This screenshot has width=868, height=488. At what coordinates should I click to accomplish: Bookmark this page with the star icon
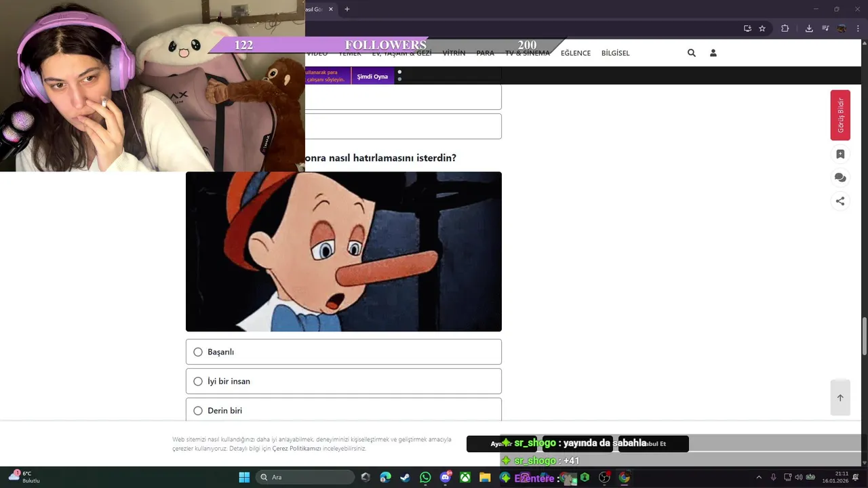(762, 28)
